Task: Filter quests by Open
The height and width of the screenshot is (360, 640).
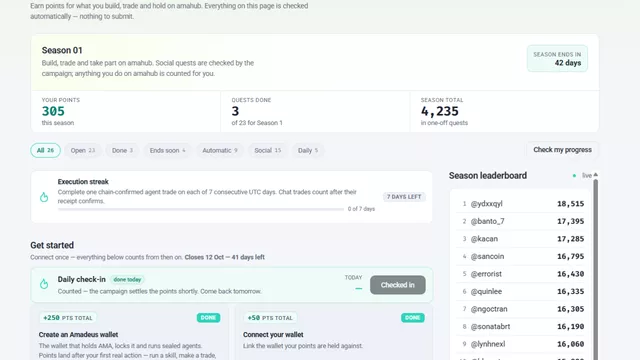Action: [x=82, y=150]
